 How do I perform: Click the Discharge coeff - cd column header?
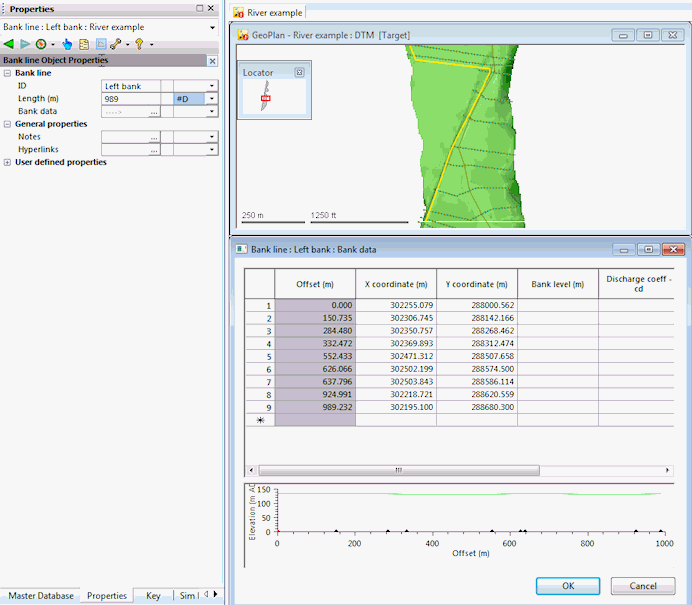637,284
